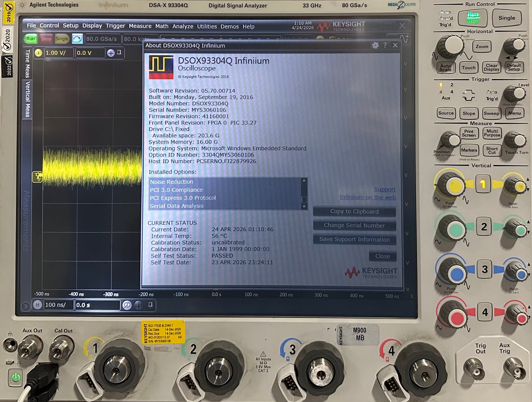532x402 pixels.
Task: Click the serial number MY53060106 text
Action: pos(209,110)
